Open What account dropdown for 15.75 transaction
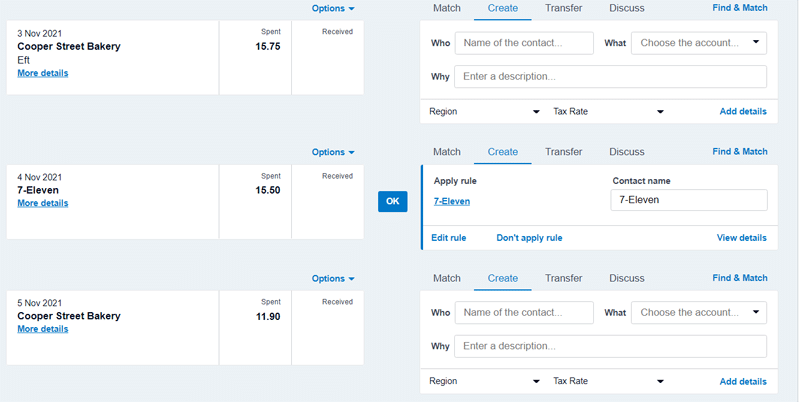 [x=699, y=43]
